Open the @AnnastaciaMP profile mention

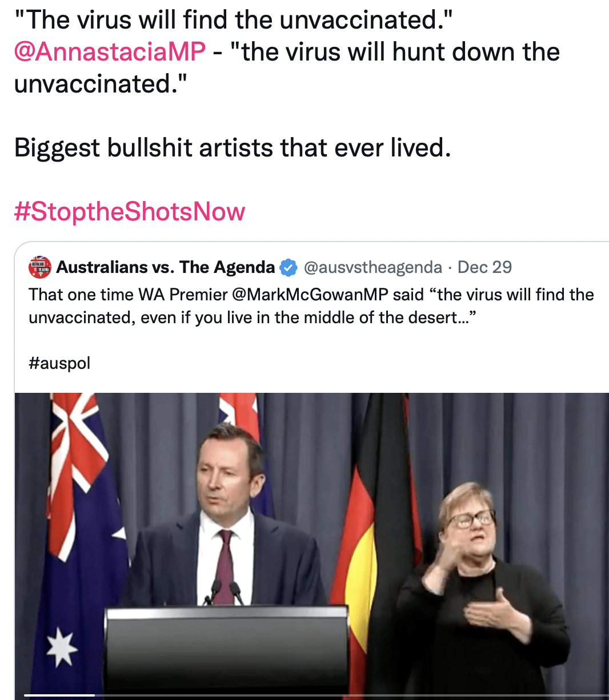(x=110, y=52)
